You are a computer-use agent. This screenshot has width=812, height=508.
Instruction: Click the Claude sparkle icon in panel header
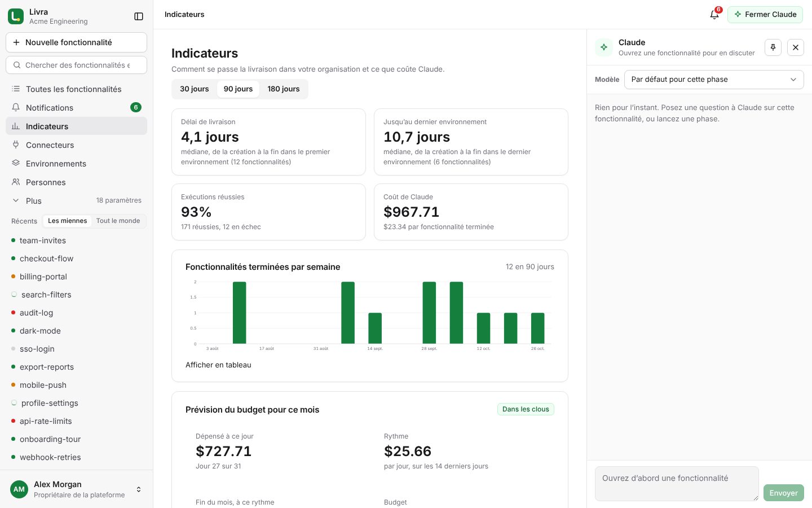(604, 47)
